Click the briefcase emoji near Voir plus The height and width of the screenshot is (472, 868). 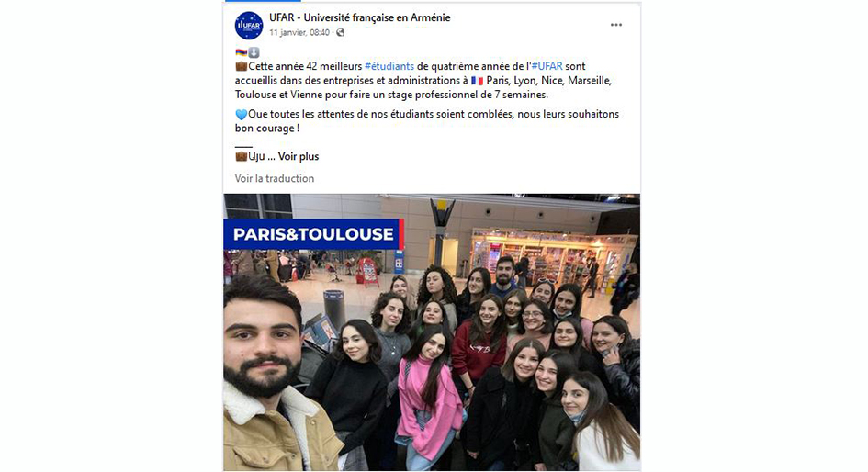[241, 157]
